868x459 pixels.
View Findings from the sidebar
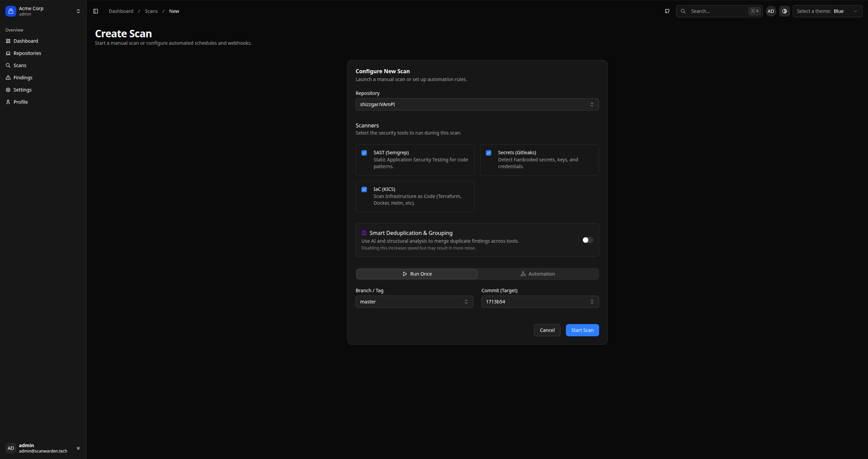pos(23,77)
